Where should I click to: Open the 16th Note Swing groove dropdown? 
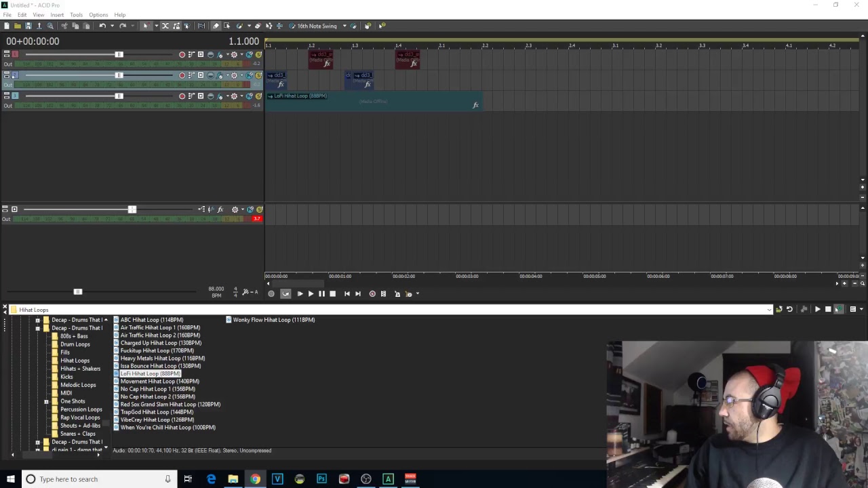tap(344, 26)
